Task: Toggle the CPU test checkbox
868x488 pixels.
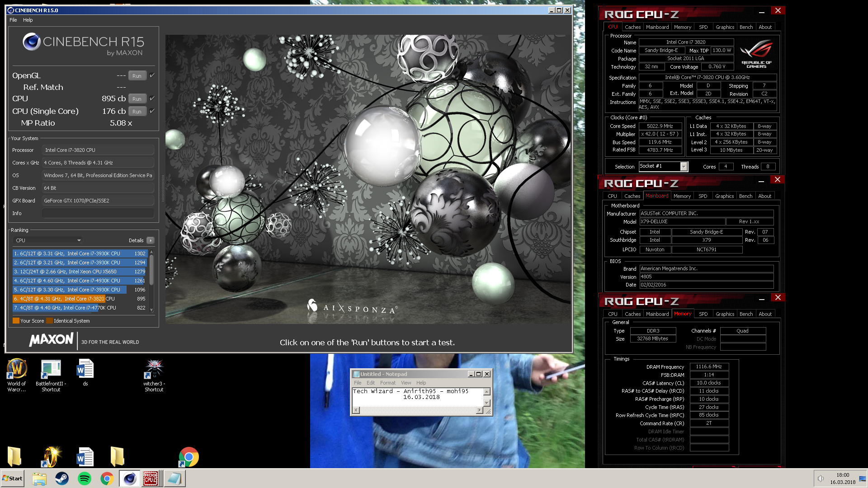Action: click(x=152, y=99)
